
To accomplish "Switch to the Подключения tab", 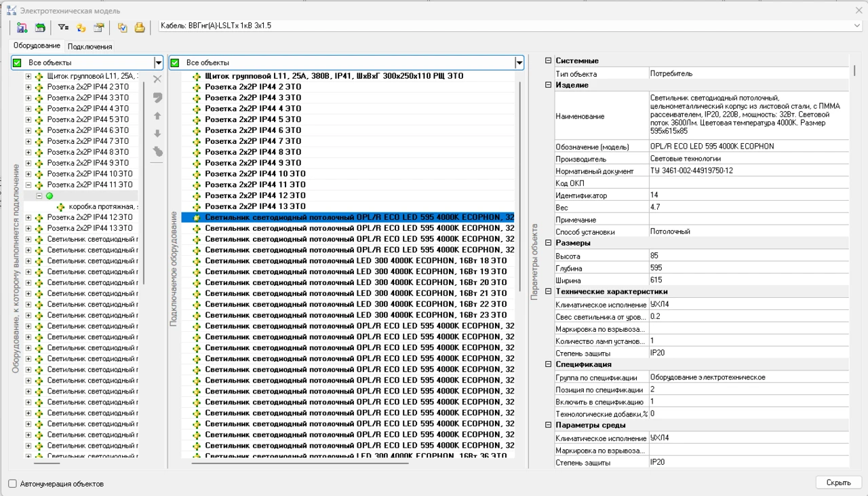I will (x=90, y=47).
